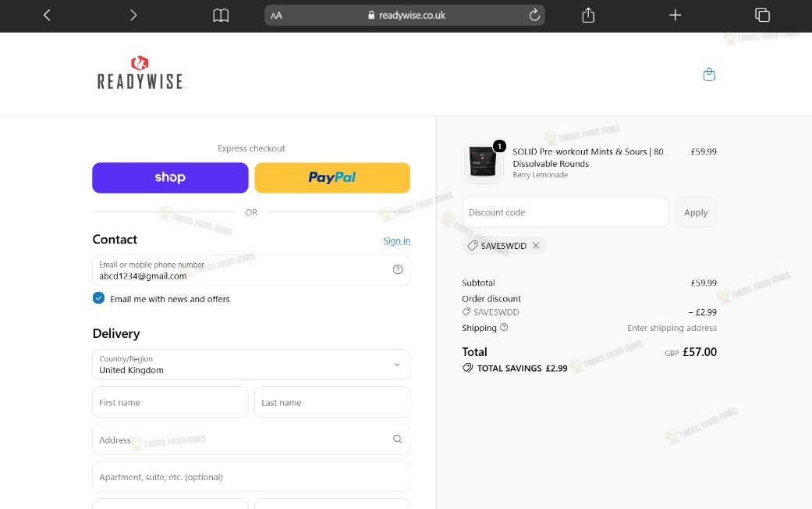Go back with the browser back arrow
The height and width of the screenshot is (509, 812).
click(x=47, y=15)
